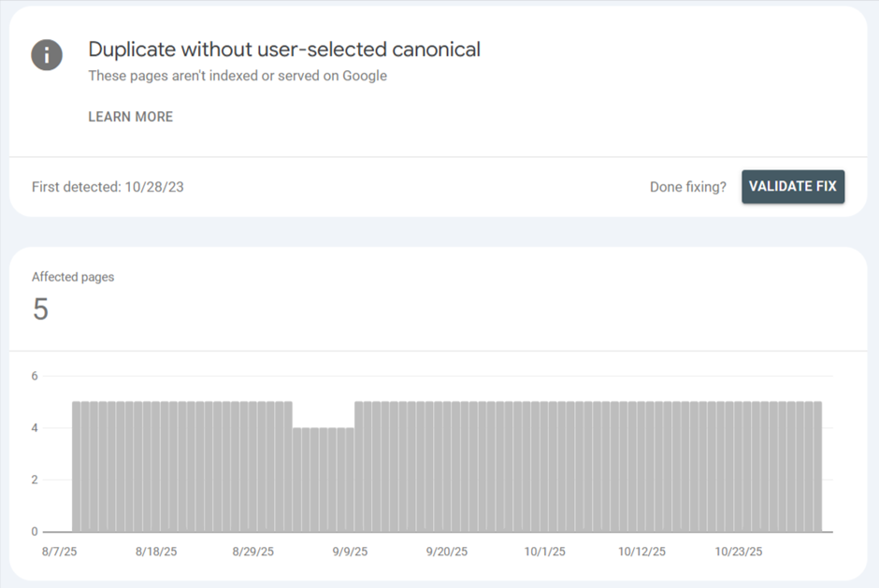Select the 10/12/25 x-axis label
This screenshot has width=879, height=588.
pos(642,552)
